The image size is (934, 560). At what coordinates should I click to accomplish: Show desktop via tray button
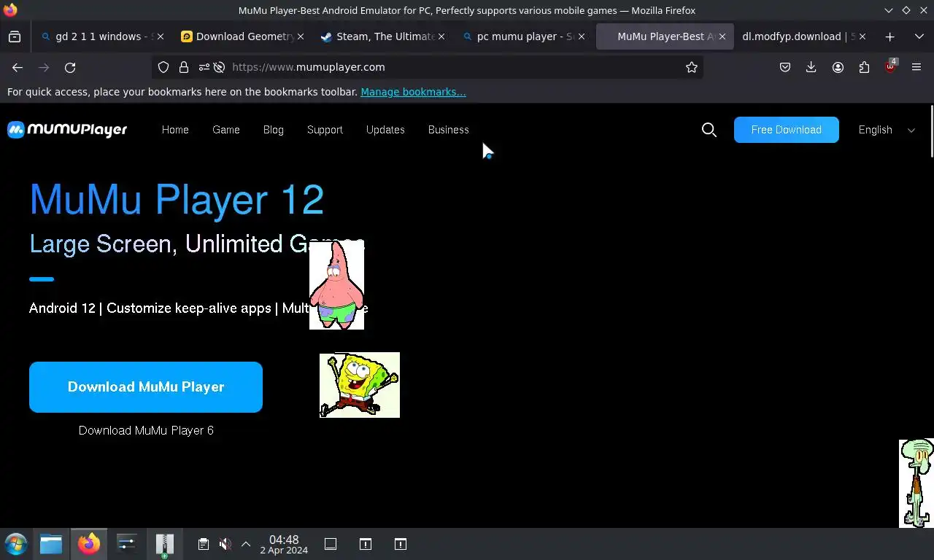(x=331, y=544)
